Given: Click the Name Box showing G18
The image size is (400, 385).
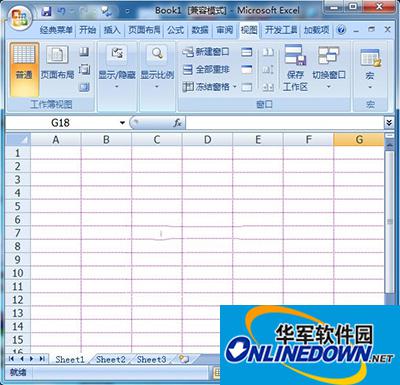Looking at the screenshot, I should [61, 123].
